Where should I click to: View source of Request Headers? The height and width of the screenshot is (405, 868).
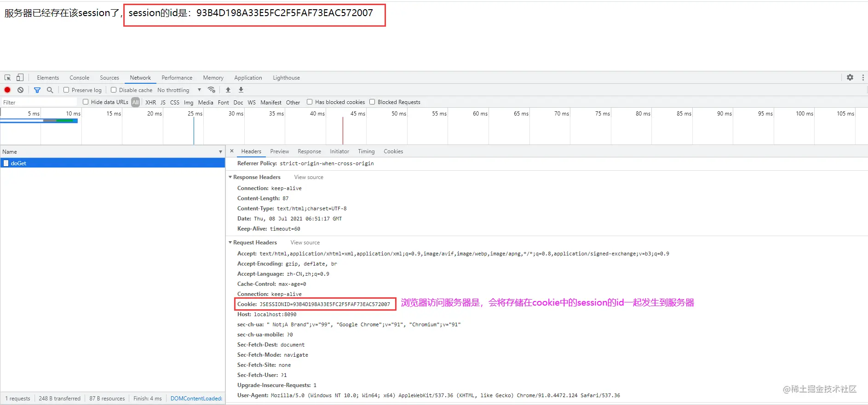(305, 243)
